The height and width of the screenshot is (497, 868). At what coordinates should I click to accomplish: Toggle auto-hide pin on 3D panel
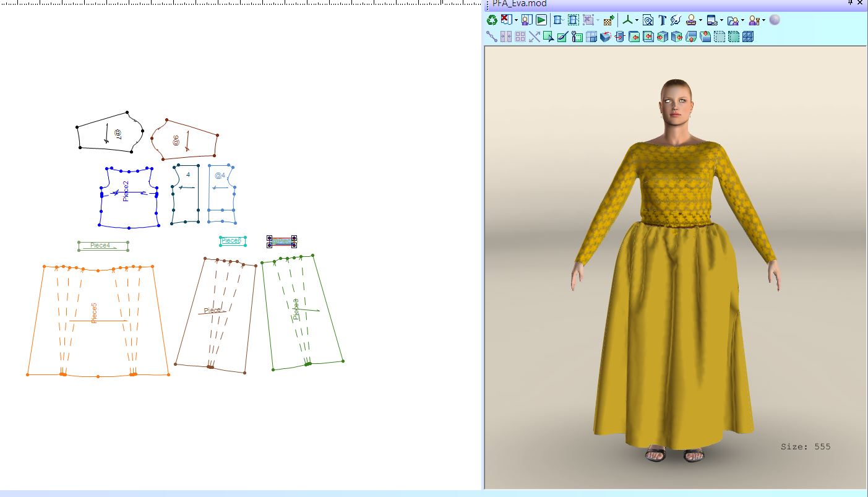coord(851,3)
